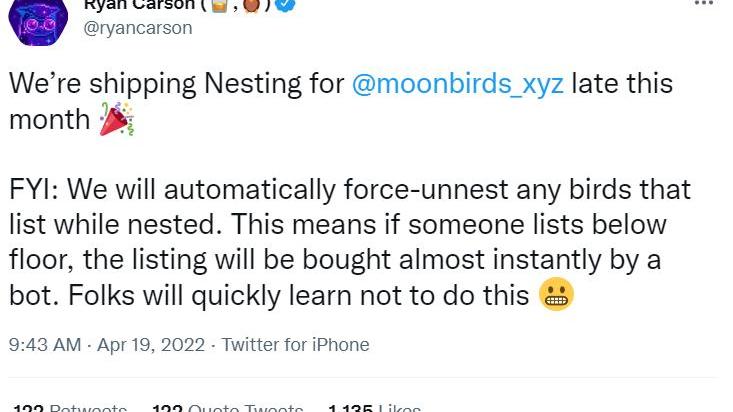The image size is (733, 412).
Task: Open the tweet's three-dot more menu
Action: 704,4
